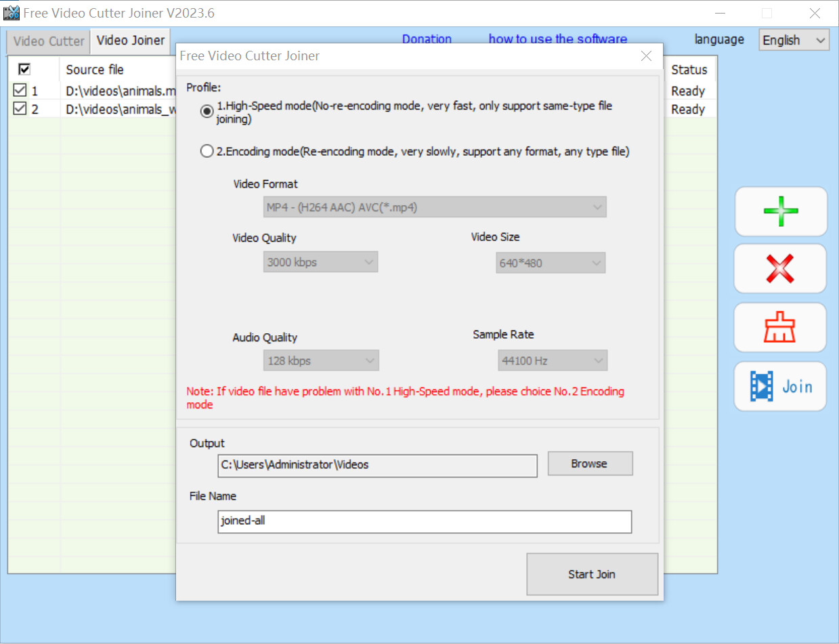Expand the Video Format dropdown
This screenshot has width=839, height=644.
point(435,207)
